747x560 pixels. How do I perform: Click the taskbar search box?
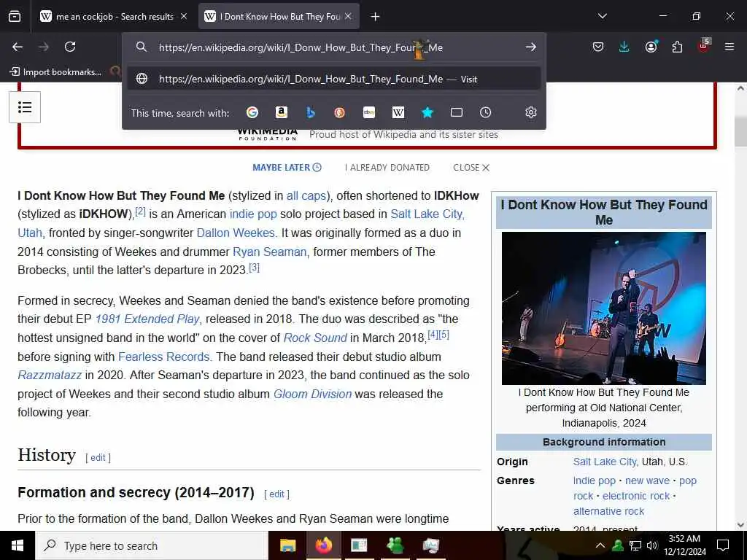click(x=152, y=545)
